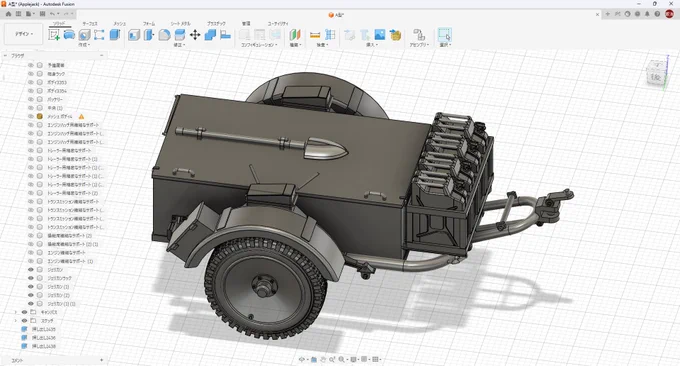Click the browser panel minus button
Viewport: 680px width, 366px height.
[101, 56]
